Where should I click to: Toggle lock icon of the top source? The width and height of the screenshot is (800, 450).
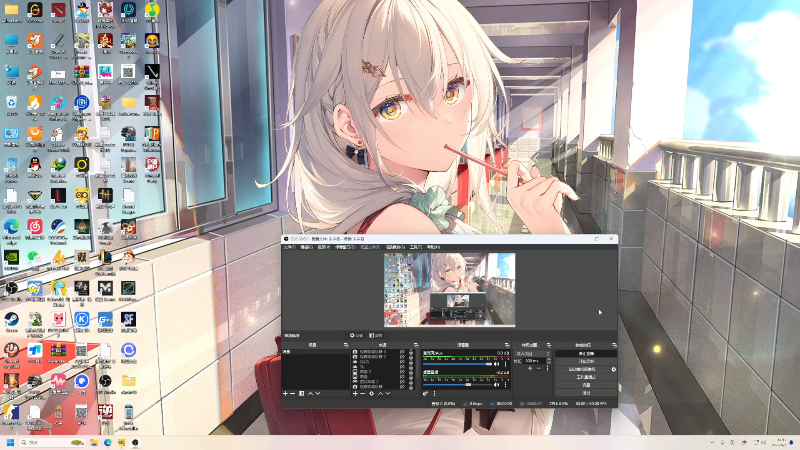coord(411,352)
